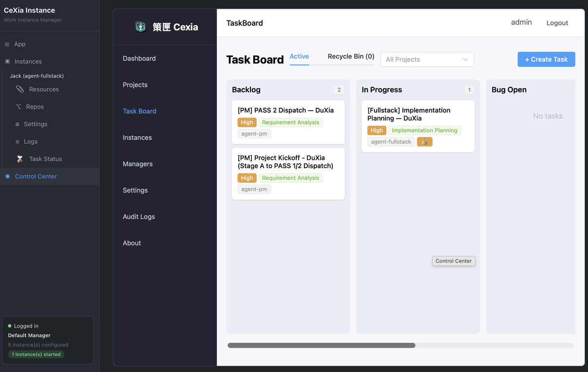Open the PASS 2 Dispatch — DuXia task card
Screen dimensions: 588x372
point(288,122)
